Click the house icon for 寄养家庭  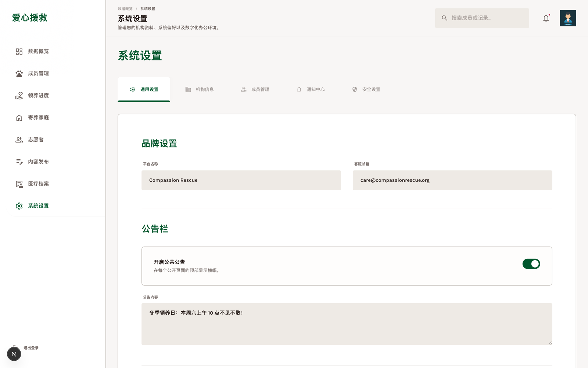point(19,118)
